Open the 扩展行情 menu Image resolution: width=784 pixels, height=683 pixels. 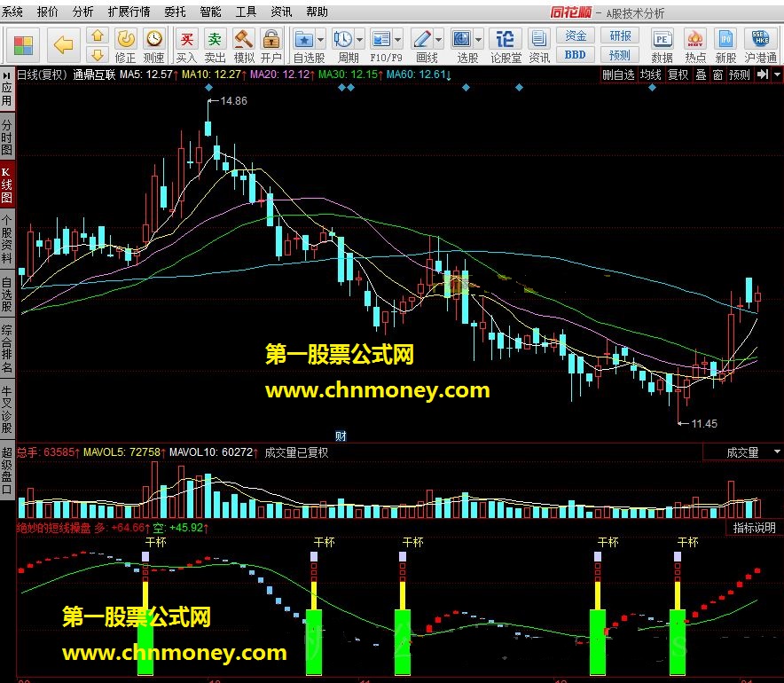129,12
